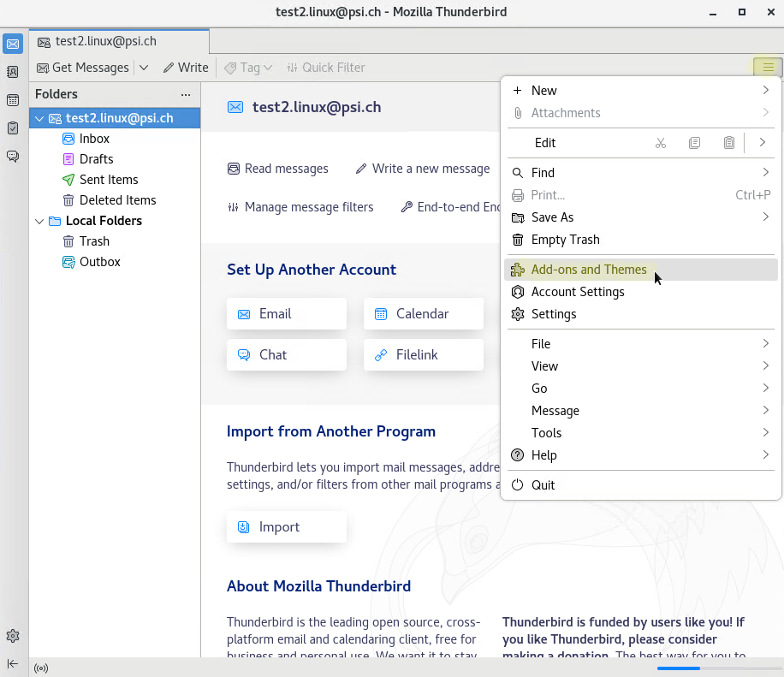Select the Drafts folder
This screenshot has width=784, height=677.
coord(115,159)
